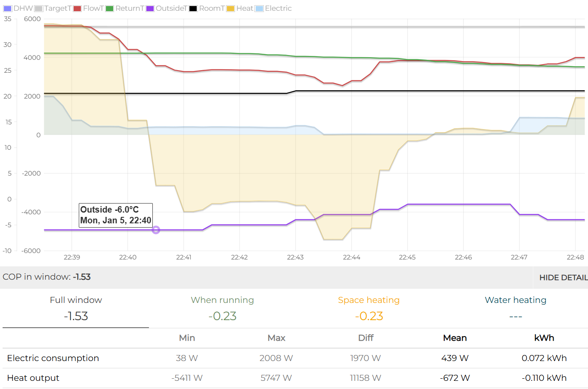Select the Water heating tab
This screenshot has width=588, height=389.
(x=515, y=308)
